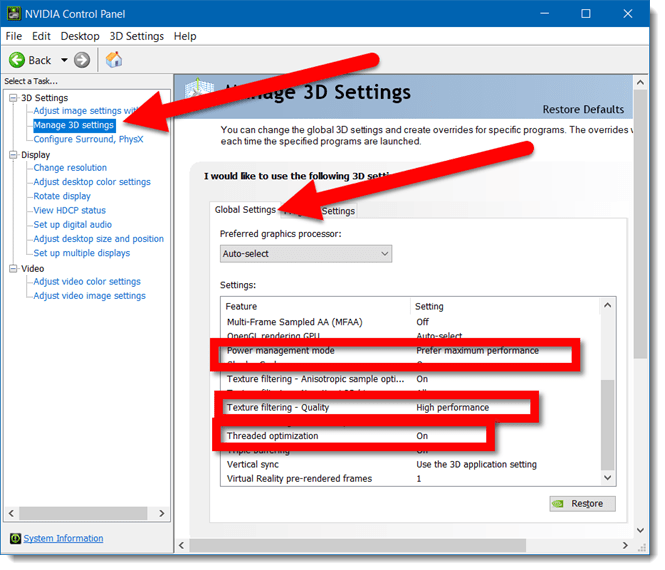Click the green Back arrow icon
Viewport: 665px width, 570px height.
point(17,60)
